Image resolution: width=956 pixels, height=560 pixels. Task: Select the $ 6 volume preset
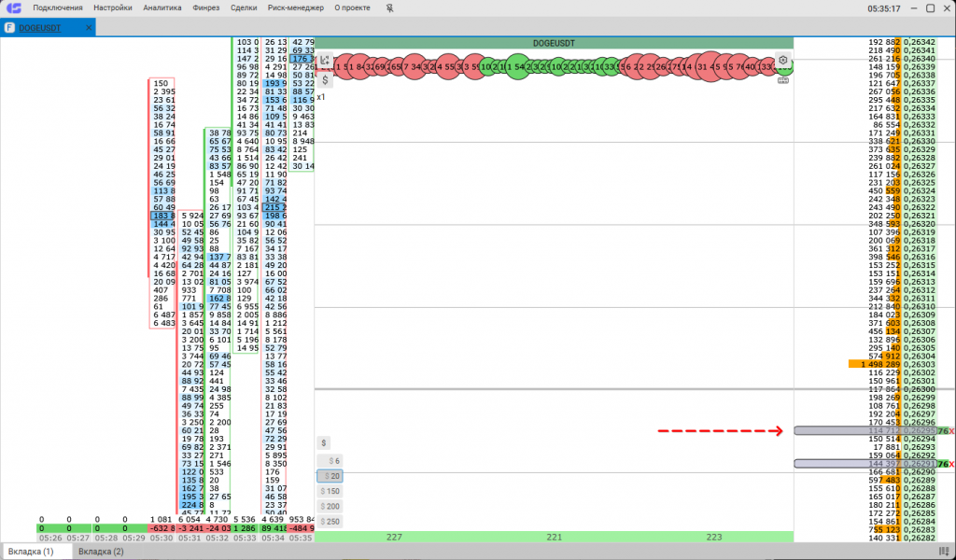coord(330,461)
